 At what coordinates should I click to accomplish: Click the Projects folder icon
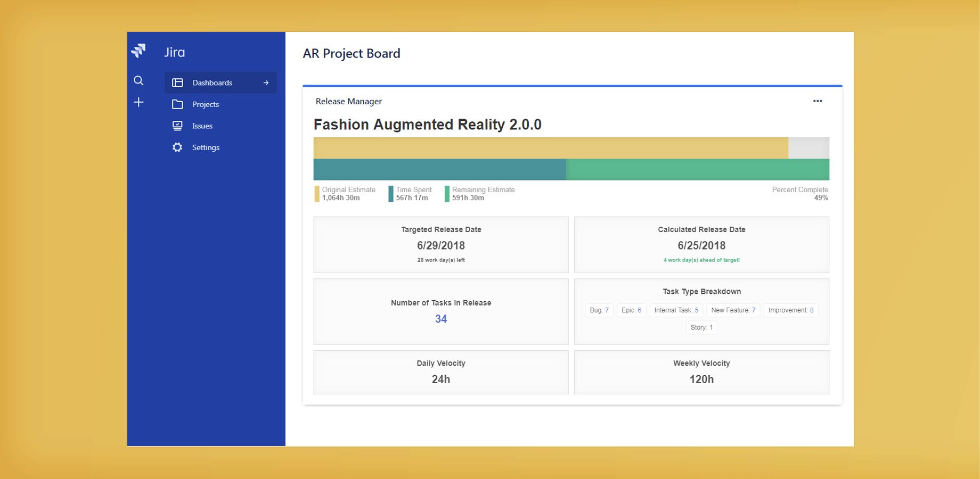[x=177, y=104]
